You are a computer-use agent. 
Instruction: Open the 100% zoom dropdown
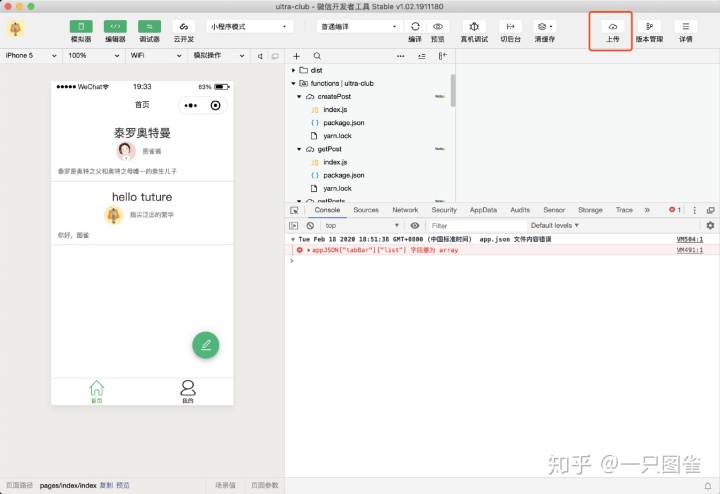93,56
